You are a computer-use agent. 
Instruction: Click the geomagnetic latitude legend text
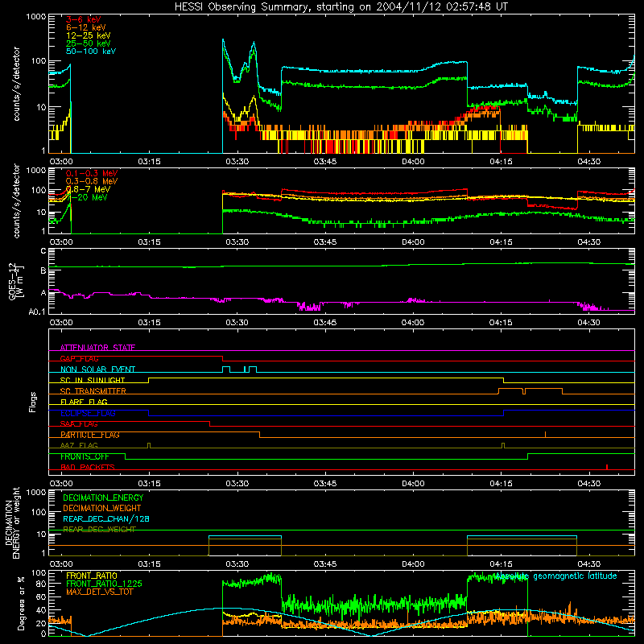pos(555,576)
